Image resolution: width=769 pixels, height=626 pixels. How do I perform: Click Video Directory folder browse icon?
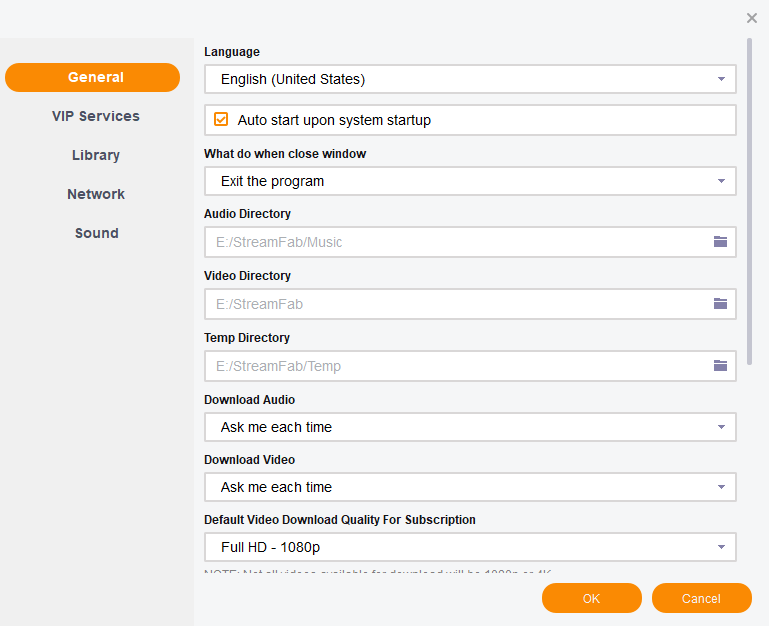[x=720, y=304]
